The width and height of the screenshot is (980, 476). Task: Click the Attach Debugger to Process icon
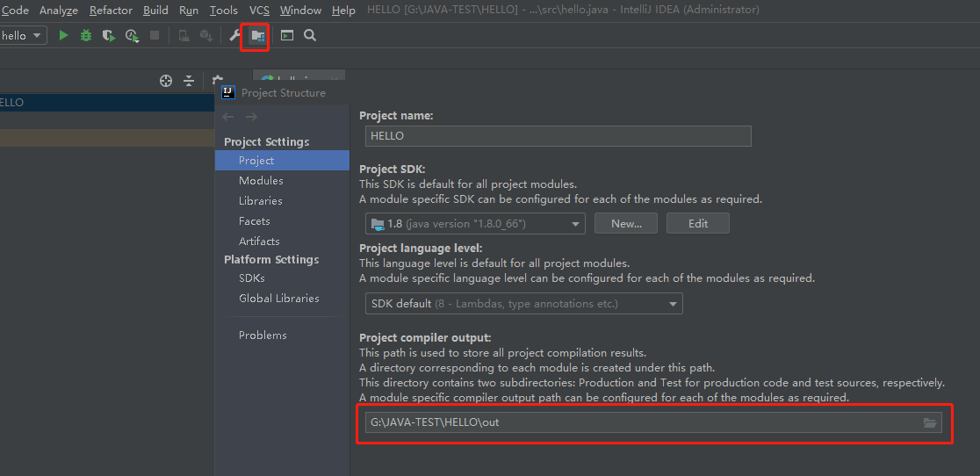coord(184,36)
